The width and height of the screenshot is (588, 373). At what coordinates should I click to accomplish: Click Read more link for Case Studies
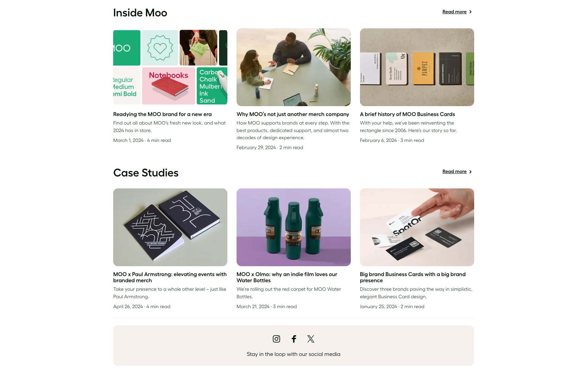[x=454, y=172]
